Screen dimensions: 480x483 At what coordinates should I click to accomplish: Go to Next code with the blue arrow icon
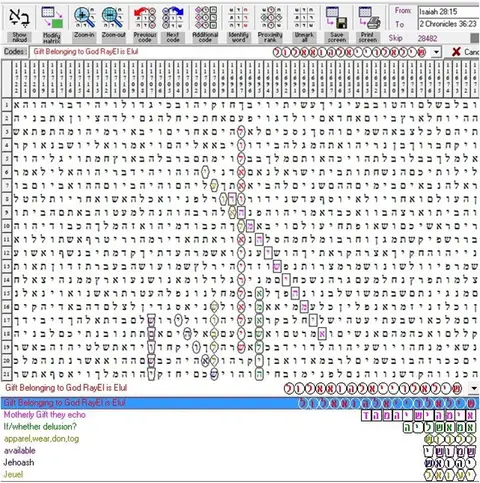click(x=173, y=17)
